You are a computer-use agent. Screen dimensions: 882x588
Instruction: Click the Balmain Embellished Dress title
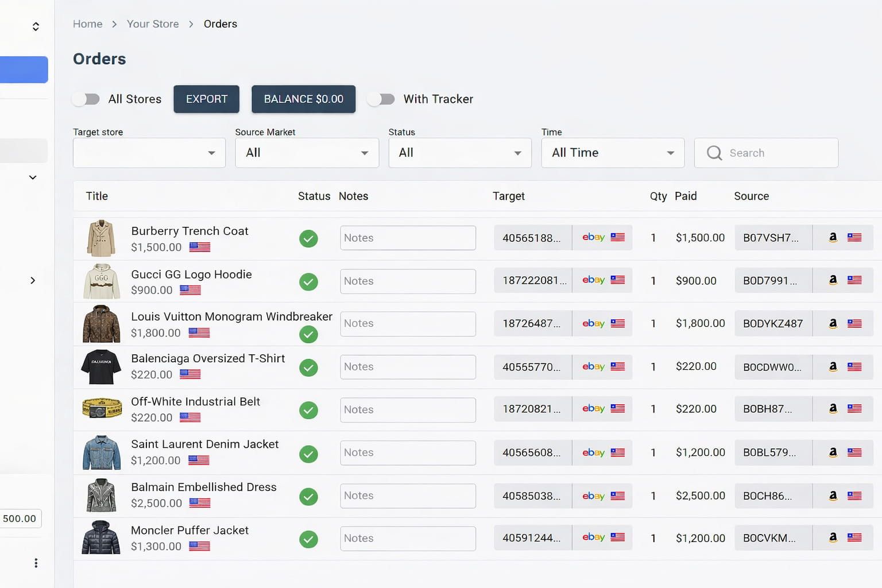pyautogui.click(x=204, y=487)
